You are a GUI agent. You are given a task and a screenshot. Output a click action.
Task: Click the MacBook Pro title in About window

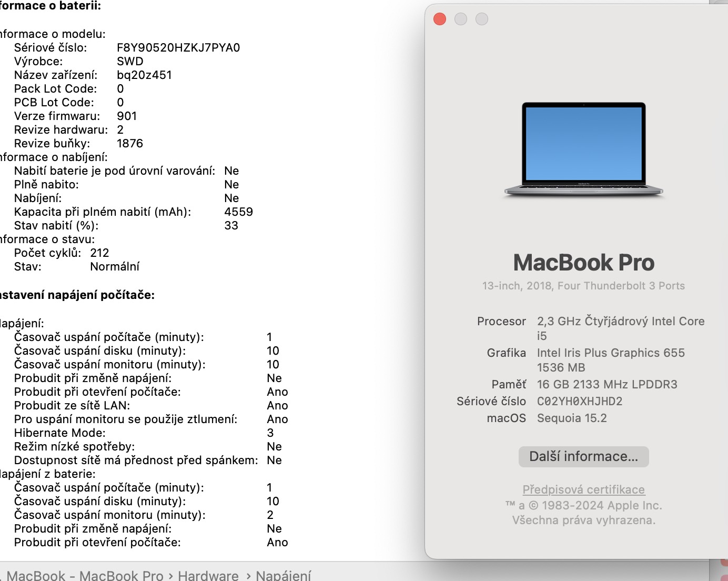tap(584, 263)
